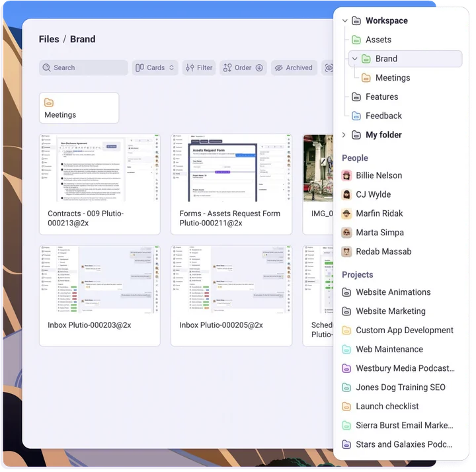The height and width of the screenshot is (472, 476).
Task: Click Billie Nelson's avatar
Action: pyautogui.click(x=346, y=176)
